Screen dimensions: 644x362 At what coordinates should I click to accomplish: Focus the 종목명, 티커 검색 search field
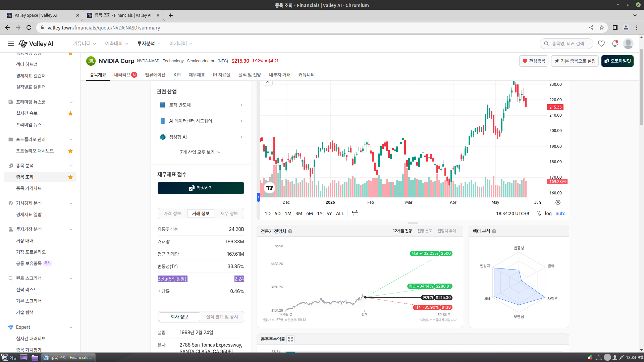[567, 44]
